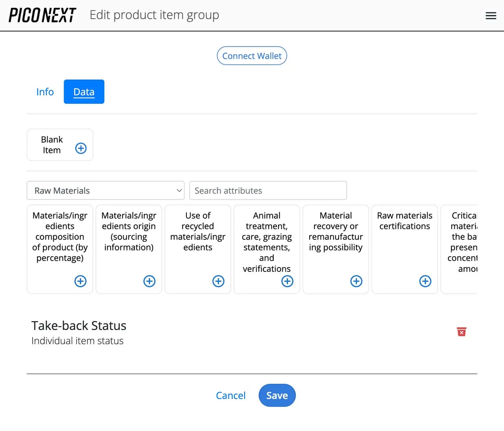Add the Animal treatment and care attribute
This screenshot has height=431, width=504.
pos(287,281)
